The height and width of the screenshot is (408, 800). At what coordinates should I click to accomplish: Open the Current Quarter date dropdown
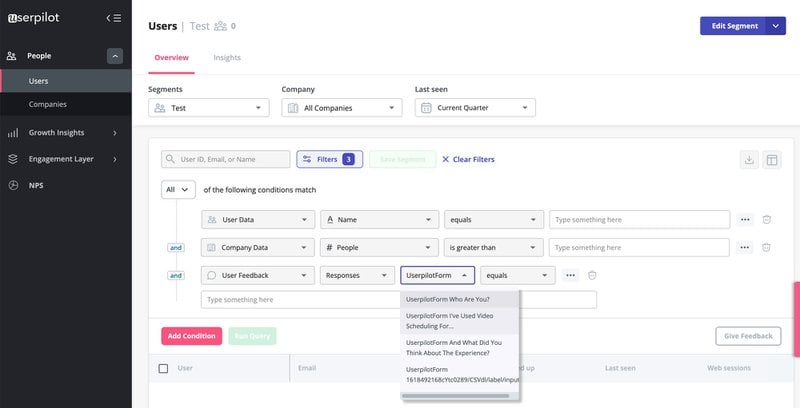point(475,108)
